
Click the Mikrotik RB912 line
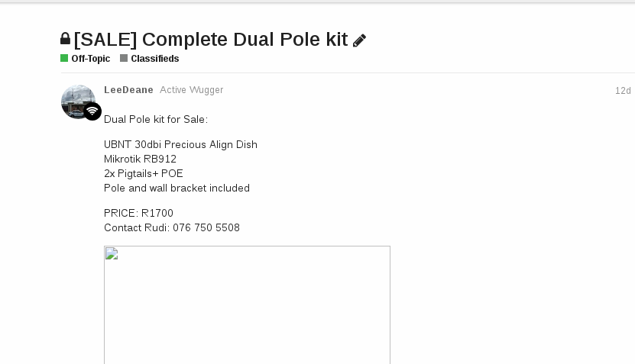coord(140,159)
